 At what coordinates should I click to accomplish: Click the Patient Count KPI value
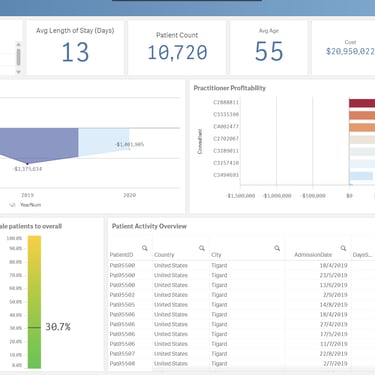pos(177,53)
